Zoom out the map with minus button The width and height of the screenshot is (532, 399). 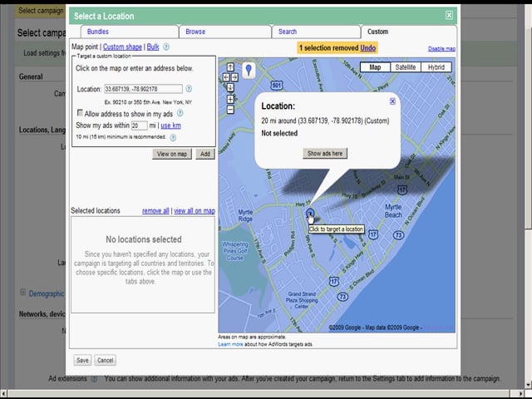pos(230,109)
